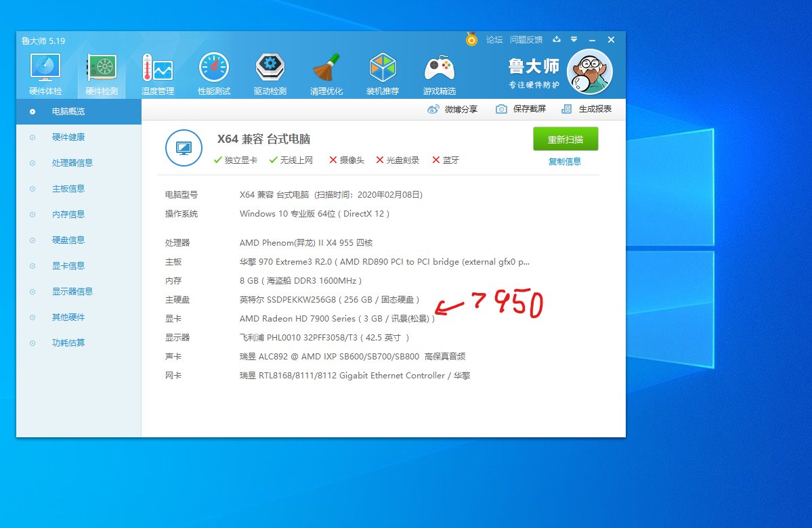
Task: Click the 主硬盘 field label
Action: [x=177, y=300]
